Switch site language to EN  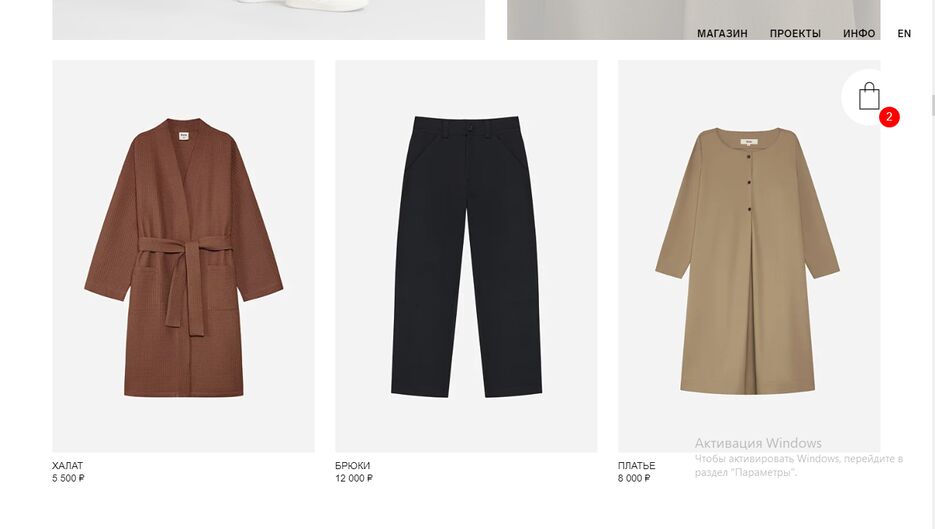pos(904,34)
